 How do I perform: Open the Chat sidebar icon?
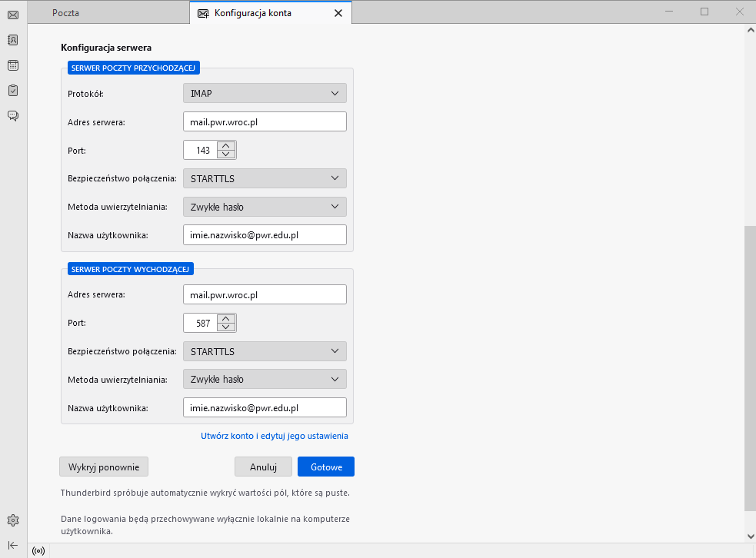tap(13, 116)
